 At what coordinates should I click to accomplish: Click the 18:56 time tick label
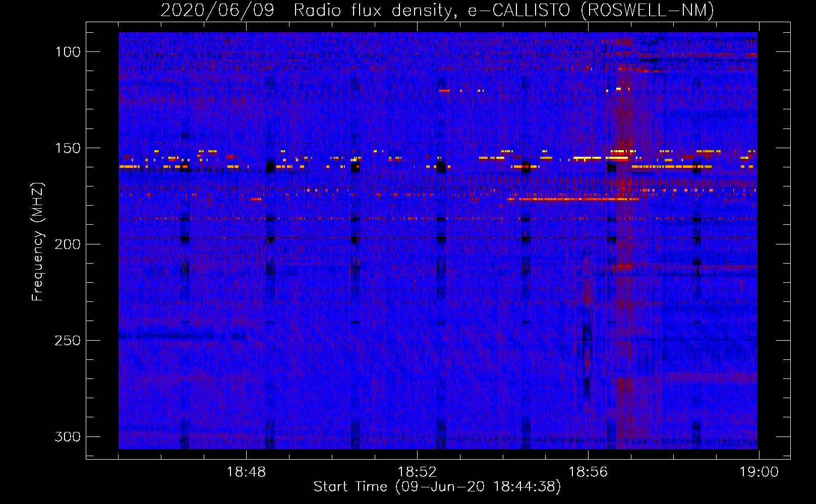(x=588, y=472)
